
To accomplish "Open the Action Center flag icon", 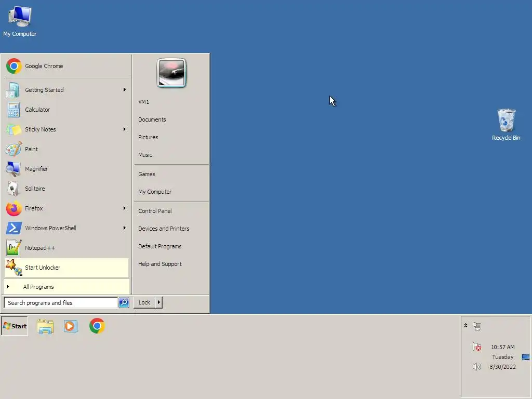I will coord(477,347).
